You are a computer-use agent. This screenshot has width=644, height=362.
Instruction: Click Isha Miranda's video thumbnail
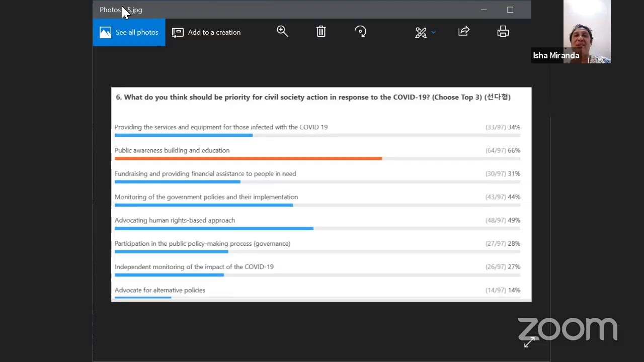[587, 32]
